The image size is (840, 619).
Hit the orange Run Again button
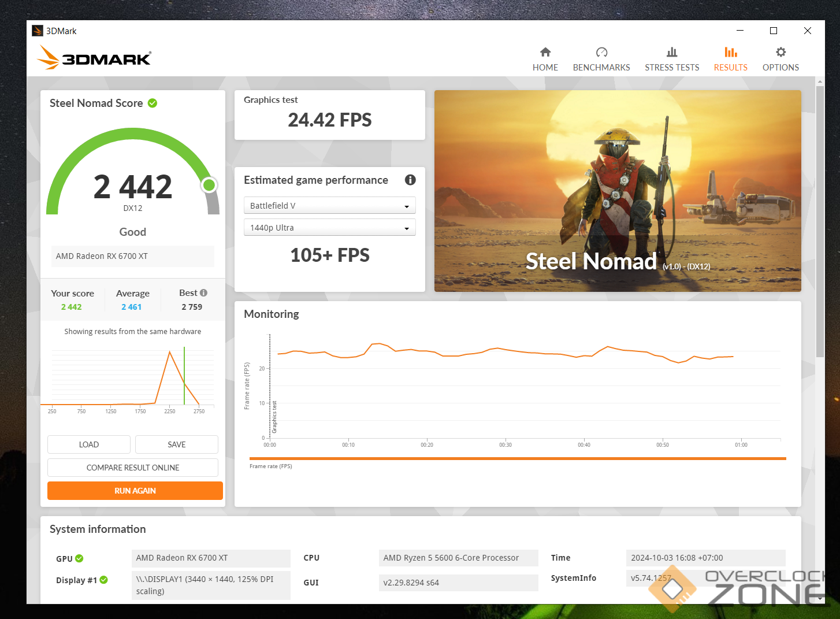(x=135, y=491)
